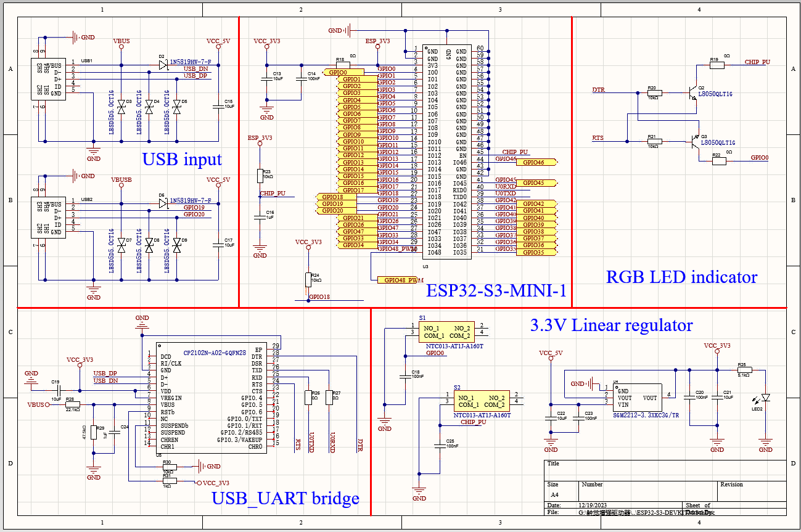
Task: Click resistor R26 beside the CP2102N
Action: [308, 398]
